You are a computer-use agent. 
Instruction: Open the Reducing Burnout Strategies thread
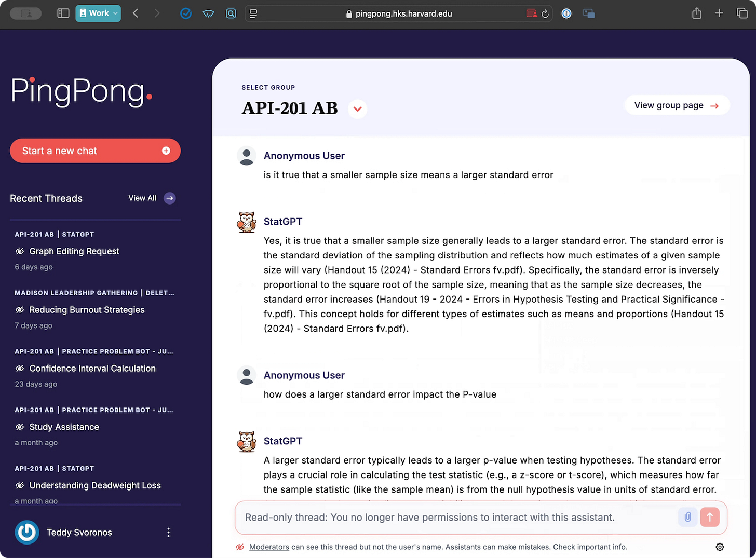[87, 310]
